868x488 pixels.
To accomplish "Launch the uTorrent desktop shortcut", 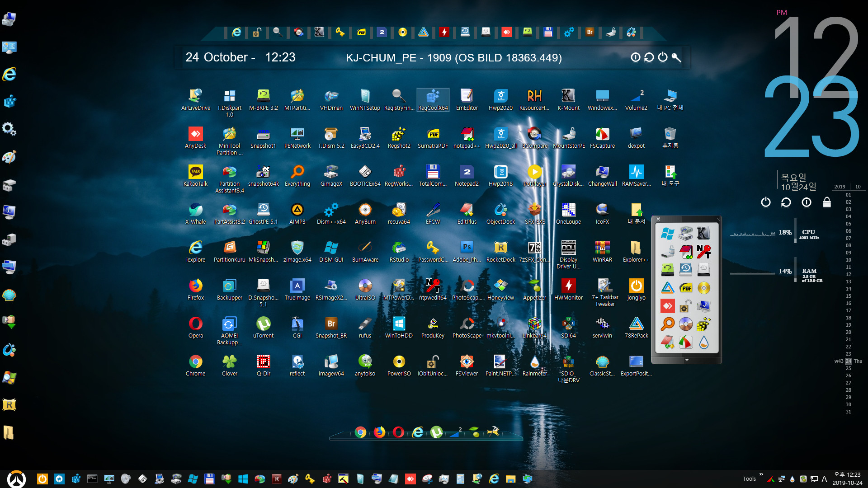I will 263,327.
